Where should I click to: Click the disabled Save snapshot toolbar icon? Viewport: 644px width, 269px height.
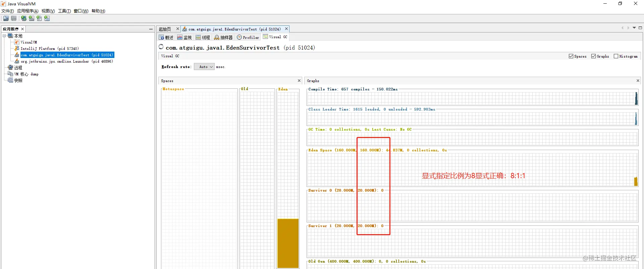point(14,18)
